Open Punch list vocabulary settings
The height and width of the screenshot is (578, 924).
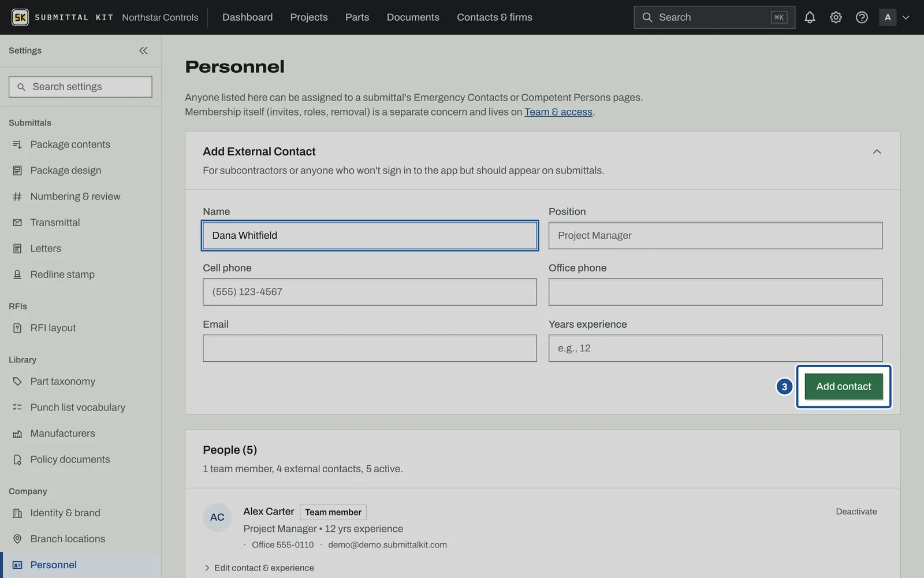[x=80, y=407]
